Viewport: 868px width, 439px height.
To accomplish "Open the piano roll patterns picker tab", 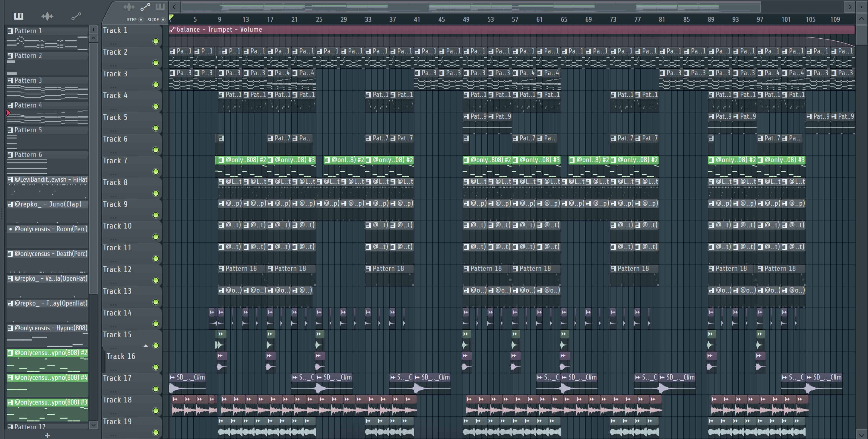I will 18,16.
